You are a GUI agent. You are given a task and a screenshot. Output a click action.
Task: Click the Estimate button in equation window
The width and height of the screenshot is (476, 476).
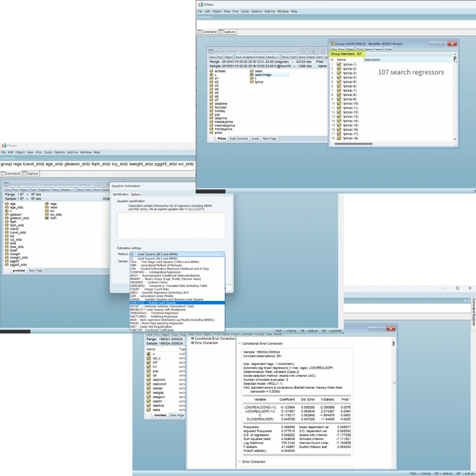[247, 335]
